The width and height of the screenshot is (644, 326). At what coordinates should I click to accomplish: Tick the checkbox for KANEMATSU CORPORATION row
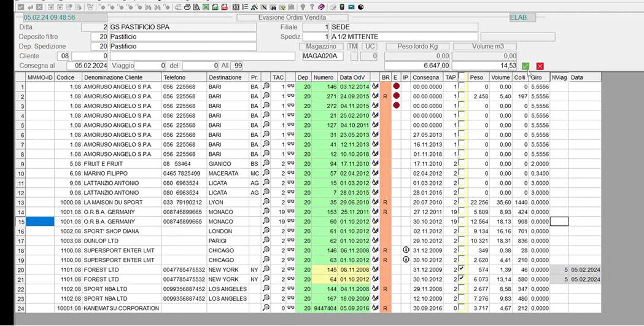[x=462, y=308]
